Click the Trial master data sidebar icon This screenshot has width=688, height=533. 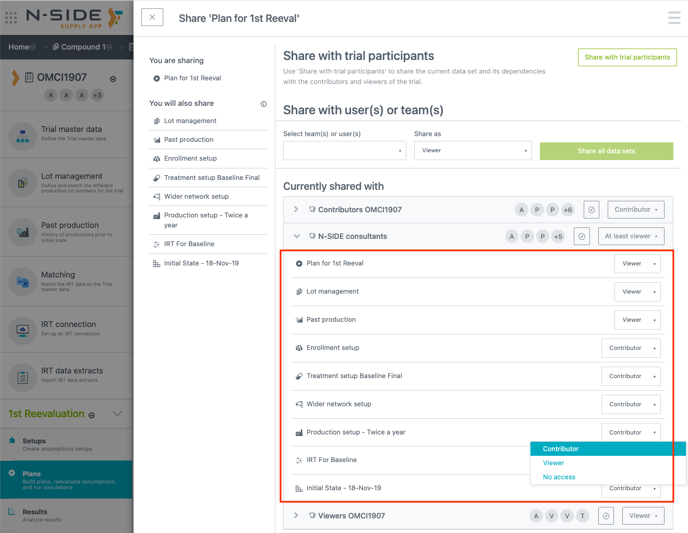[22, 137]
